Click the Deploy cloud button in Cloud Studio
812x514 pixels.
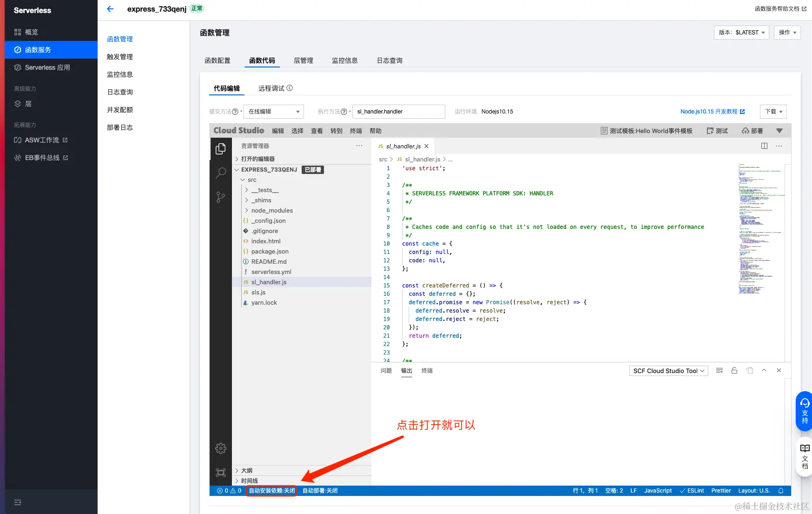coord(753,131)
